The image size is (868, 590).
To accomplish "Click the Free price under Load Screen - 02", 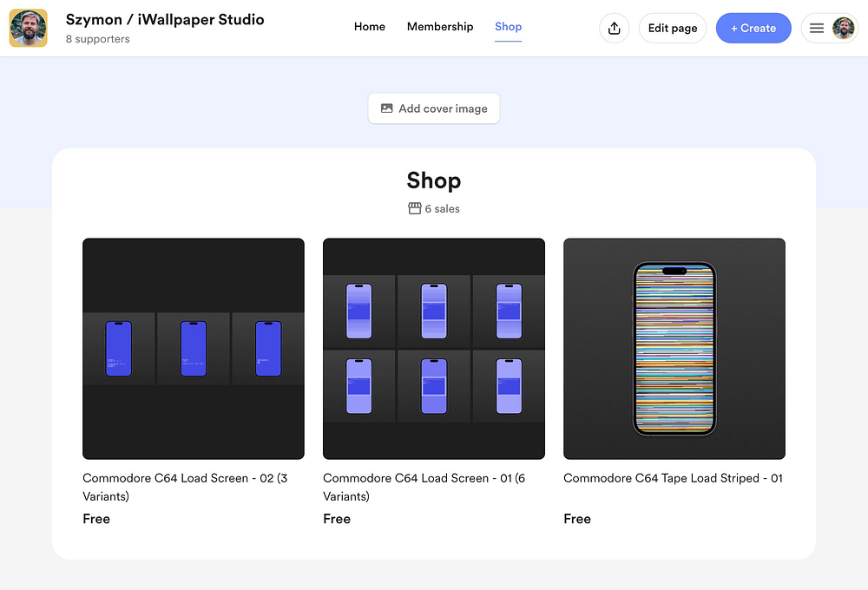I will click(x=96, y=519).
